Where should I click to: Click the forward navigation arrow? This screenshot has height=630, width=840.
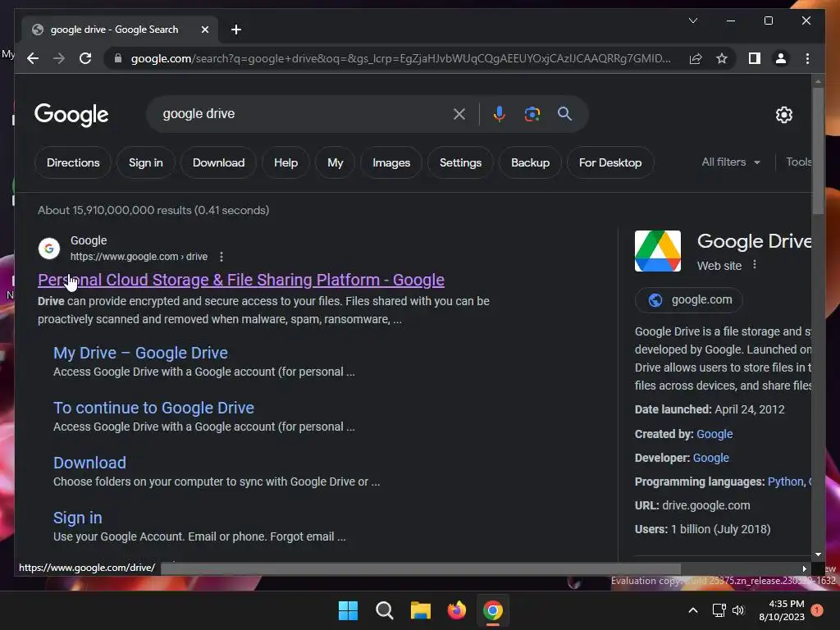pos(59,58)
